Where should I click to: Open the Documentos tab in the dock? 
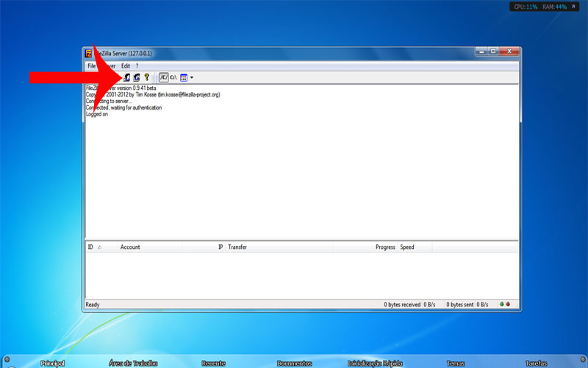point(295,363)
